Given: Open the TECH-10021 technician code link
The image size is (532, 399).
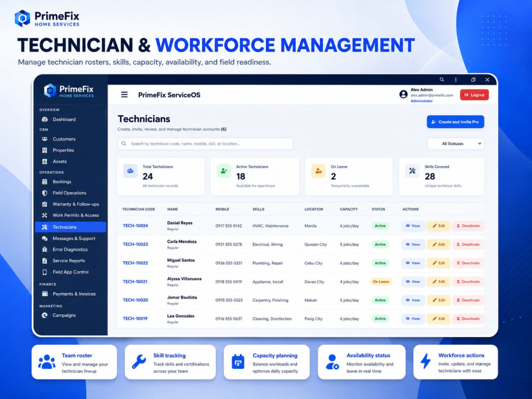Looking at the screenshot, I should [x=135, y=281].
